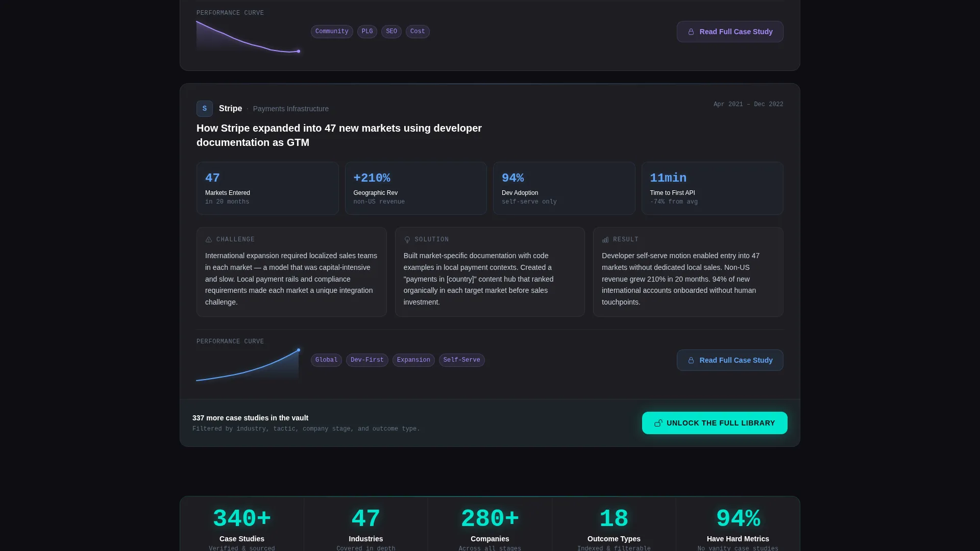Viewport: 980px width, 551px height.
Task: Click the RESULT section heading
Action: pos(626,240)
